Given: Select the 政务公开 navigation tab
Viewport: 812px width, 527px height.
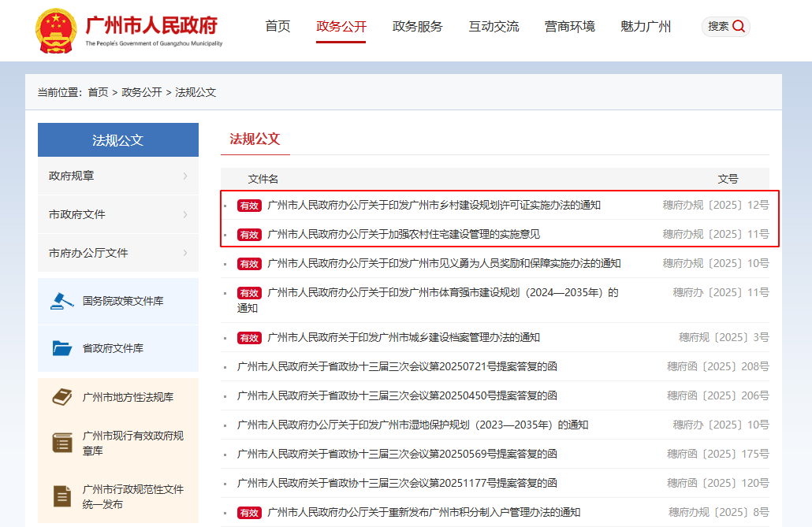Looking at the screenshot, I should [341, 27].
